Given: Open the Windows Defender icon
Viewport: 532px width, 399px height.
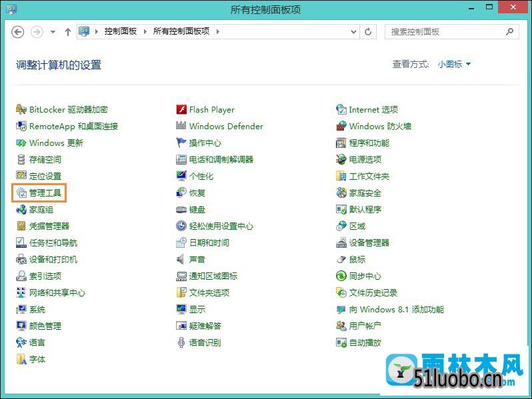Looking at the screenshot, I should tap(181, 126).
